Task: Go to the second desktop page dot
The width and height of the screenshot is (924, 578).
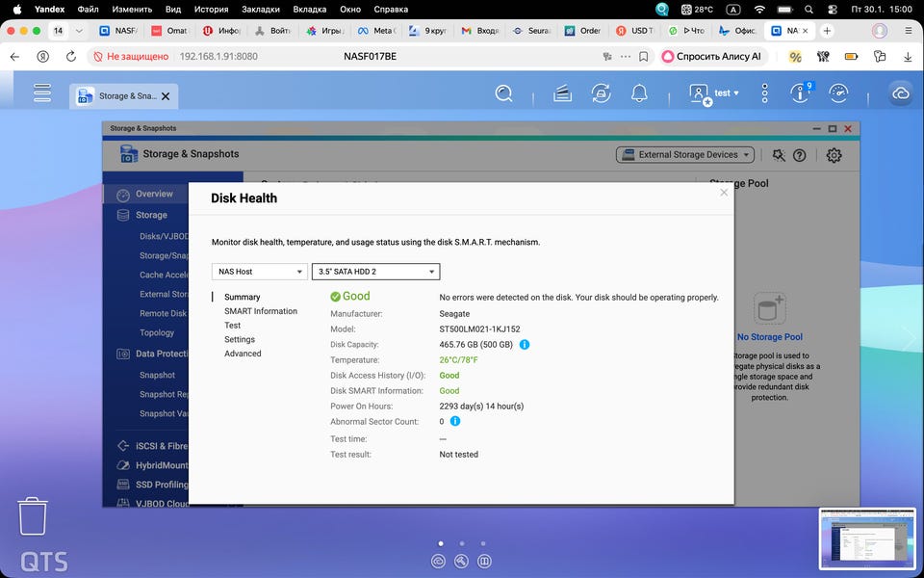Action: (462, 543)
